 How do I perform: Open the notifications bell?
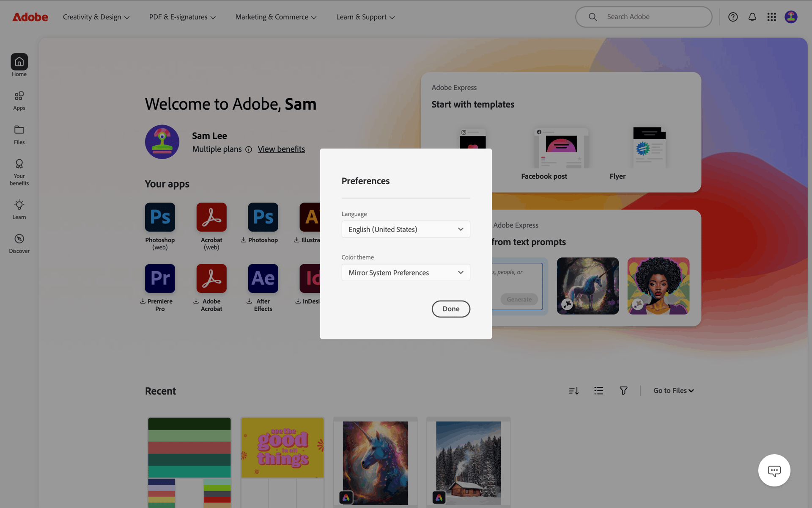(x=752, y=17)
